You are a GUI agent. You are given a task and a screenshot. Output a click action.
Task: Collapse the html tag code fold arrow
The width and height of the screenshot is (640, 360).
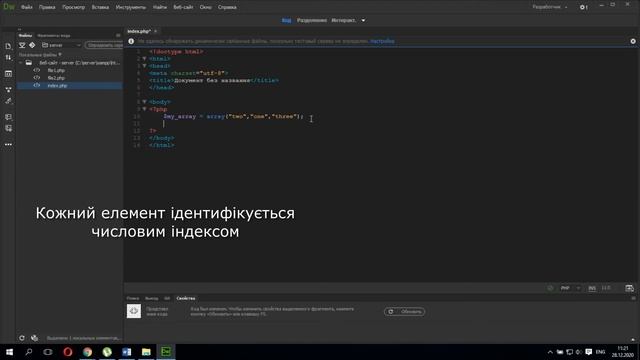click(x=144, y=59)
